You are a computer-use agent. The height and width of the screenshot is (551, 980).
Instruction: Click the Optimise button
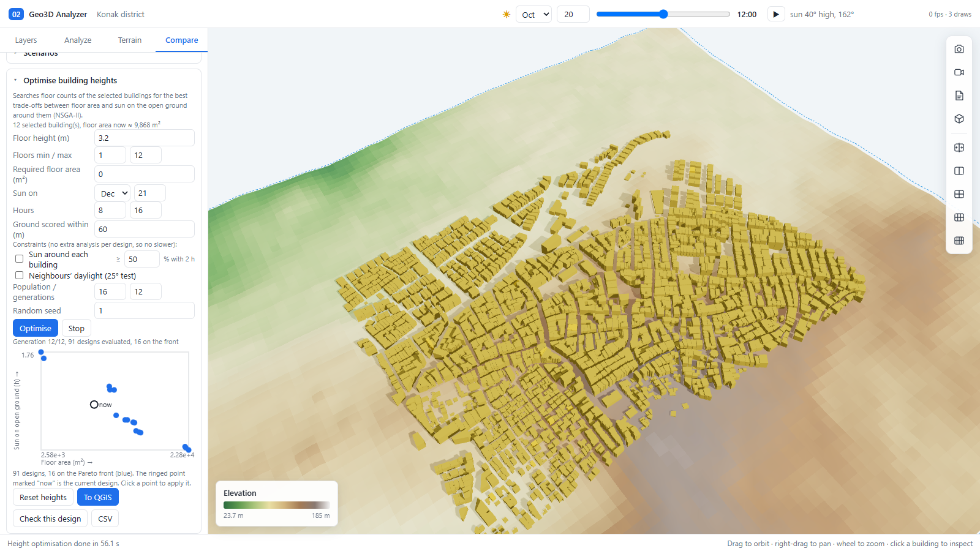point(36,328)
